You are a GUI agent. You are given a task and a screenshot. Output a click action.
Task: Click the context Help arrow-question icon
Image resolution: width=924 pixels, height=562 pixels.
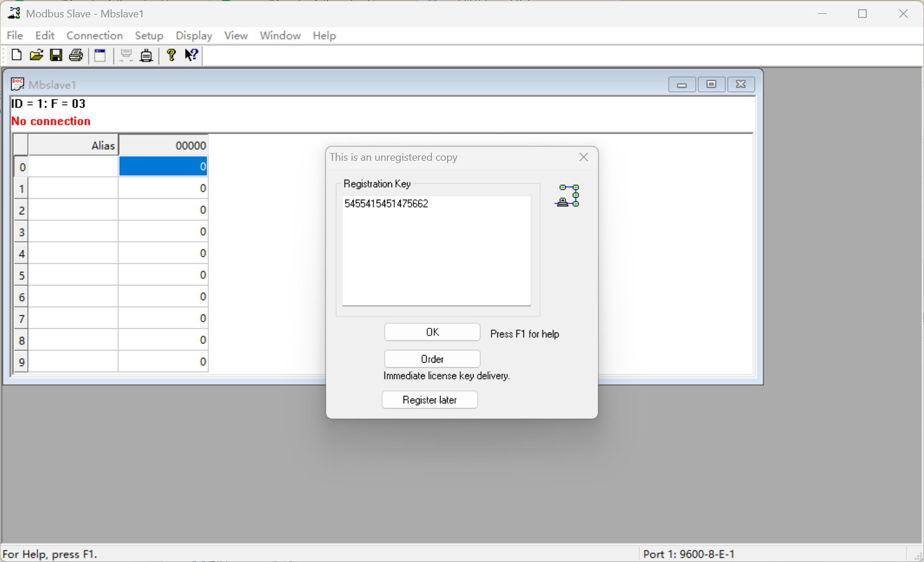click(x=191, y=55)
